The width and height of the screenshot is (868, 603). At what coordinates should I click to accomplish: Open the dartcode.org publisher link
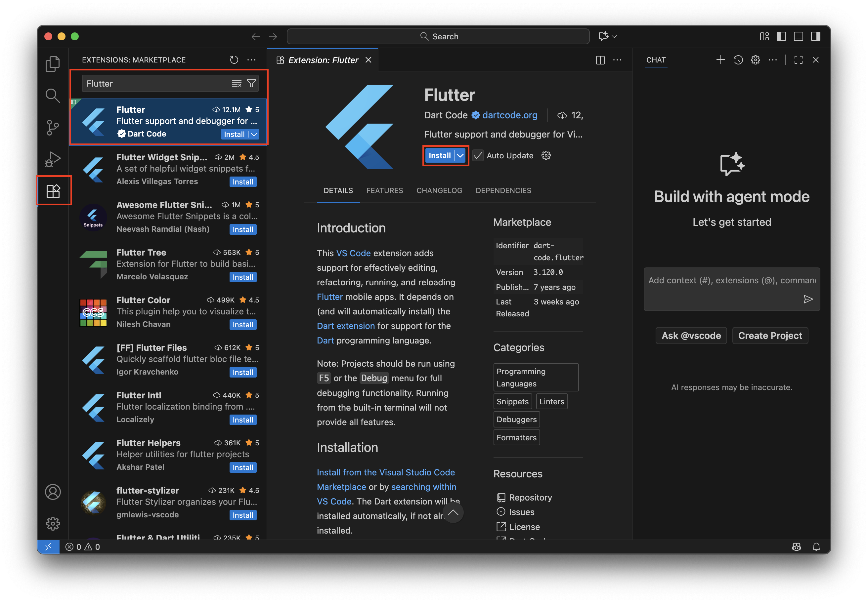[510, 115]
